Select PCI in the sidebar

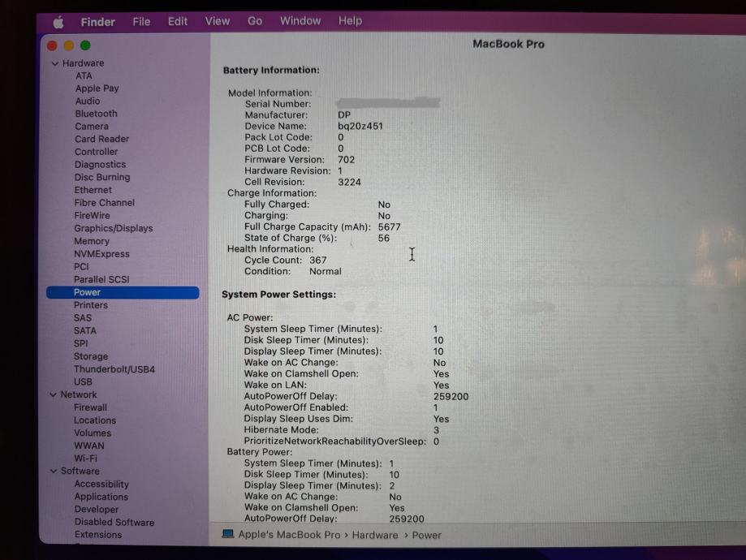pyautogui.click(x=81, y=266)
